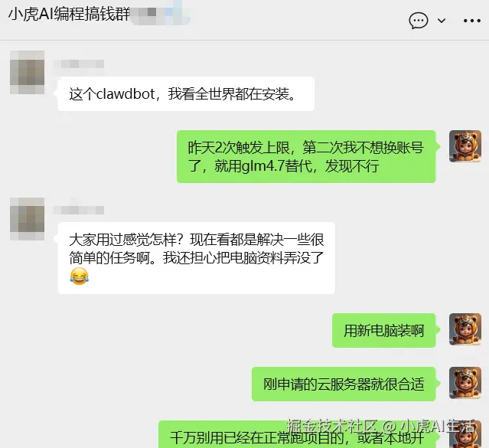489x448 pixels.
Task: Select the message 这个clawdbot，我看全世界都在安装
Action: (x=186, y=93)
